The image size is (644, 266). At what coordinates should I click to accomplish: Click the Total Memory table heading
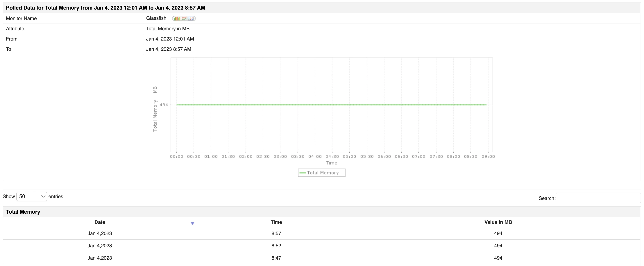[23, 212]
